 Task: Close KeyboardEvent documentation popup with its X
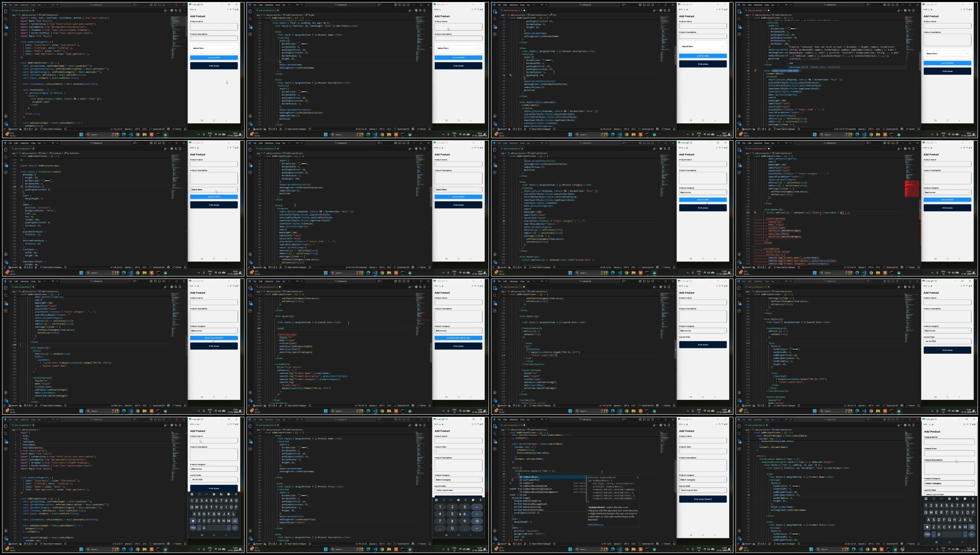point(637,477)
